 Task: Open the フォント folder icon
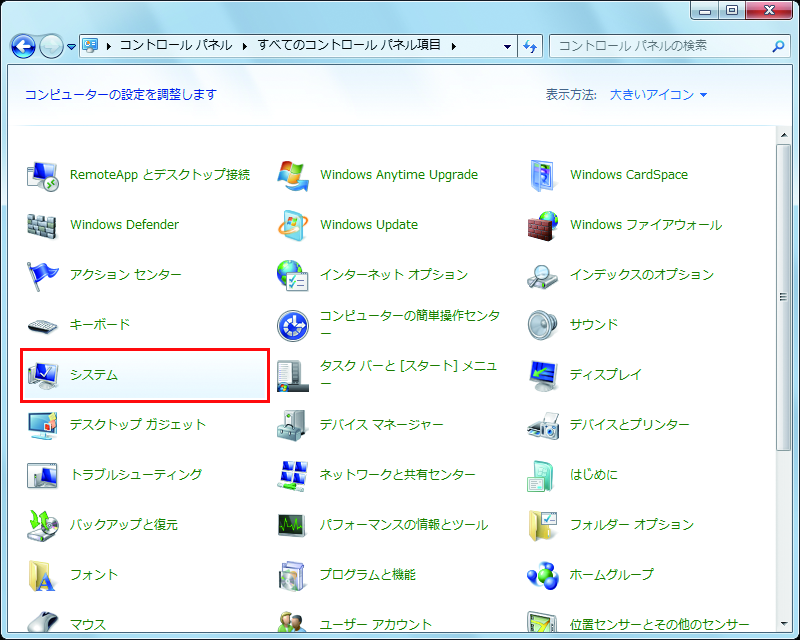[x=43, y=575]
